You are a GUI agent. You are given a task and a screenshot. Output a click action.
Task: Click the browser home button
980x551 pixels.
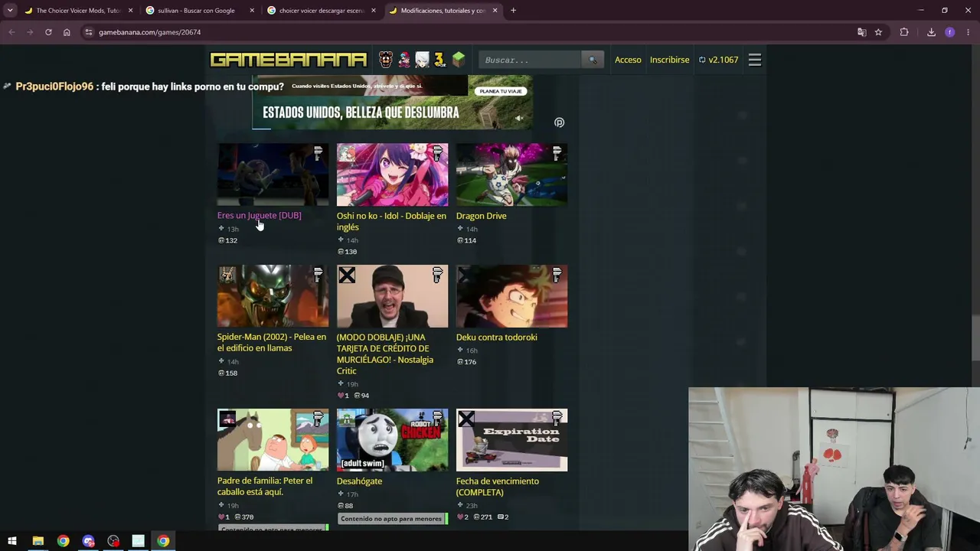(67, 32)
